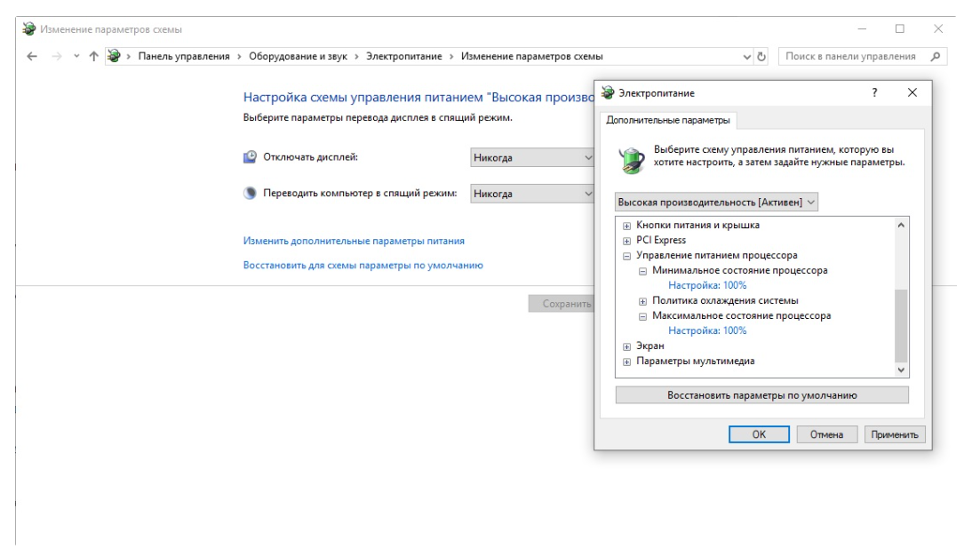Expand 'Политика охлаждения системы' node
This screenshot has height=549, width=980.
point(643,301)
